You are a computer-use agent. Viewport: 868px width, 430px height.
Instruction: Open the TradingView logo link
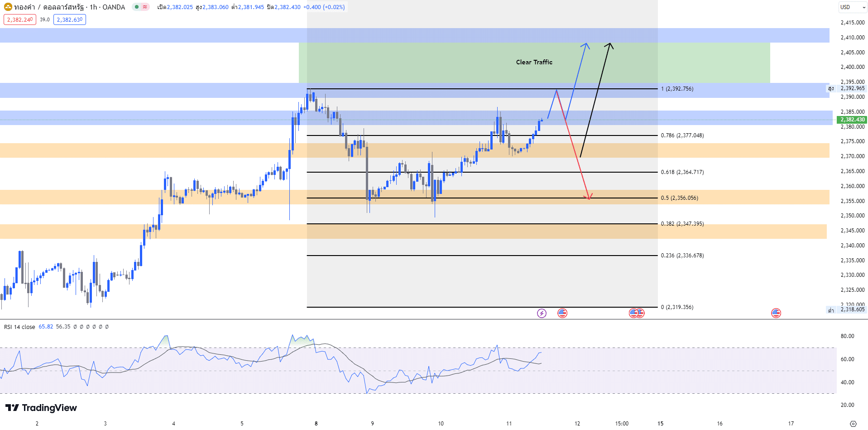[x=41, y=408]
